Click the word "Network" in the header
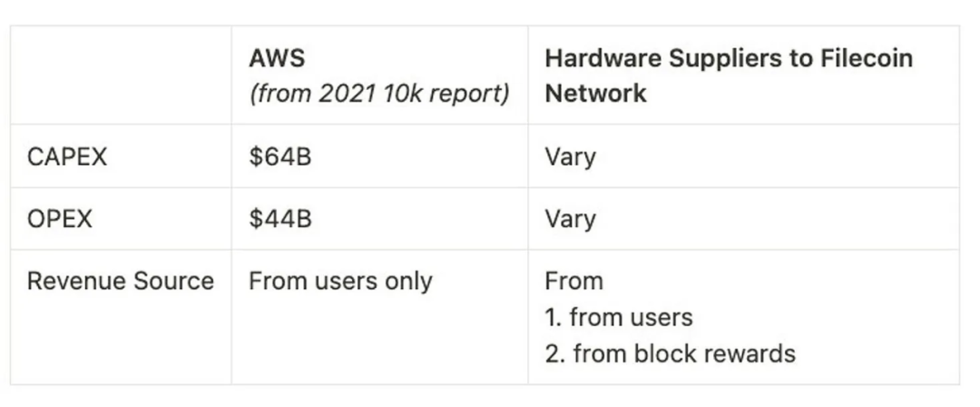980x407 pixels. 595,93
